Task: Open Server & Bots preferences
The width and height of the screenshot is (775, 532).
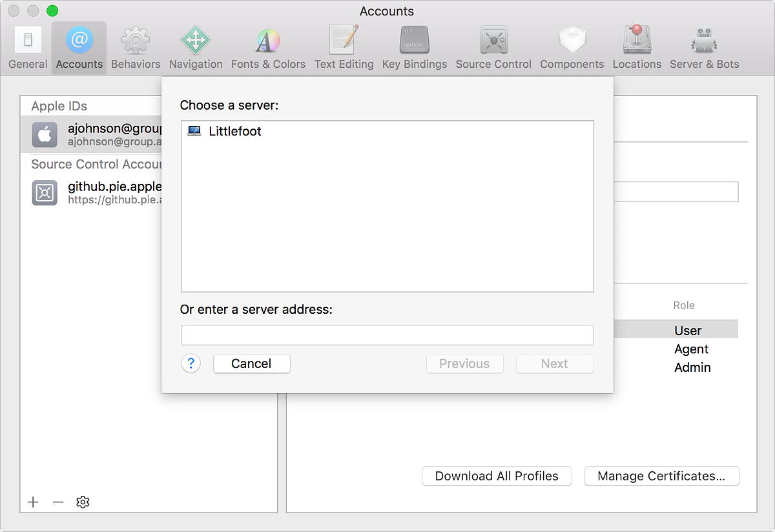Action: 704,48
